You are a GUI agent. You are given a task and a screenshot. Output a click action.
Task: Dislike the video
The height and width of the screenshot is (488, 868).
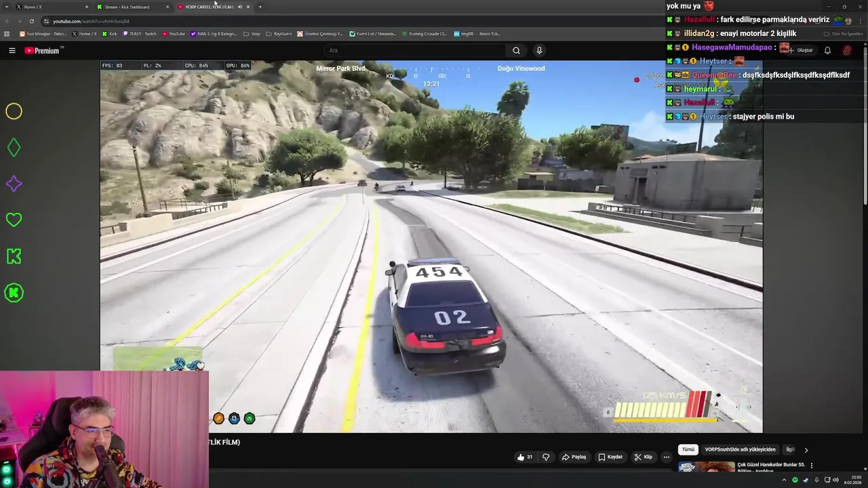546,457
